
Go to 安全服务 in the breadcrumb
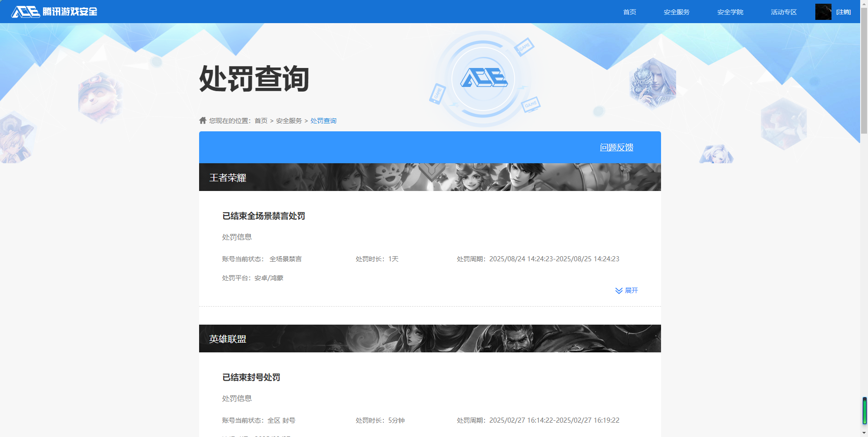point(289,121)
